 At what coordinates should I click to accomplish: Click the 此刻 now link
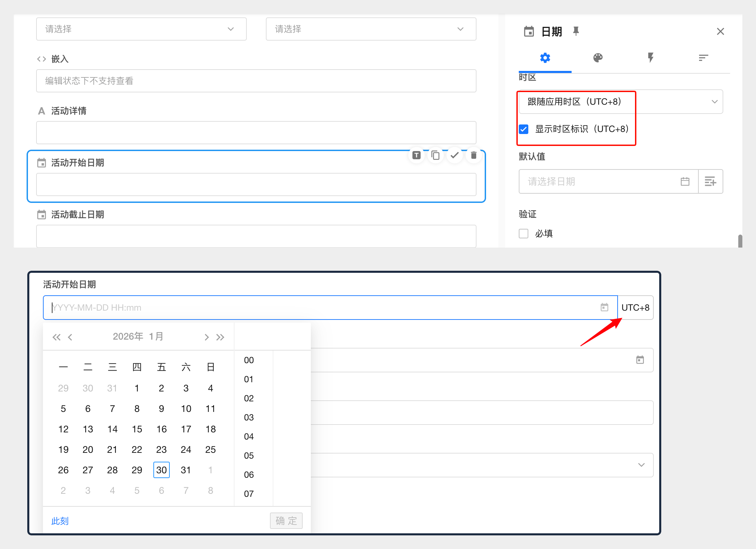point(60,521)
